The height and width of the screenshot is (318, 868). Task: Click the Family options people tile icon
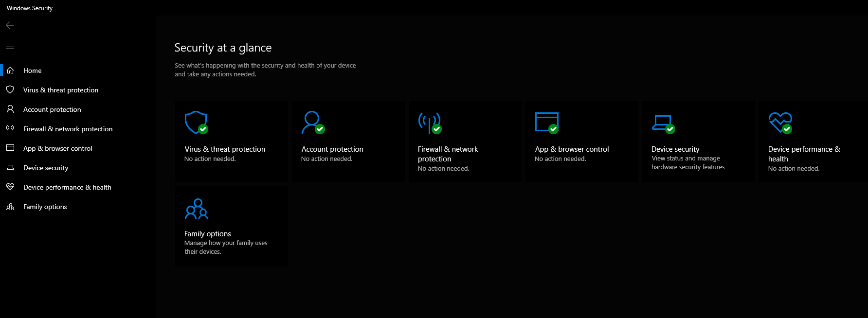(x=196, y=209)
